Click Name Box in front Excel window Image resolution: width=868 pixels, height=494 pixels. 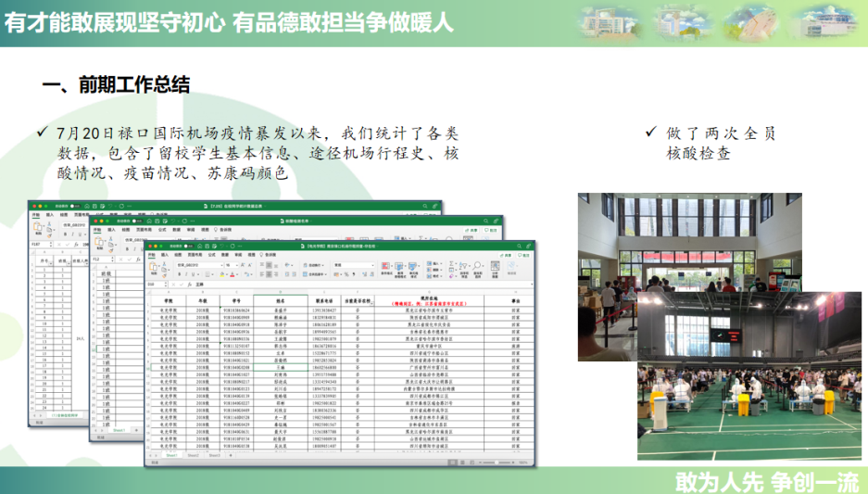coord(157,285)
